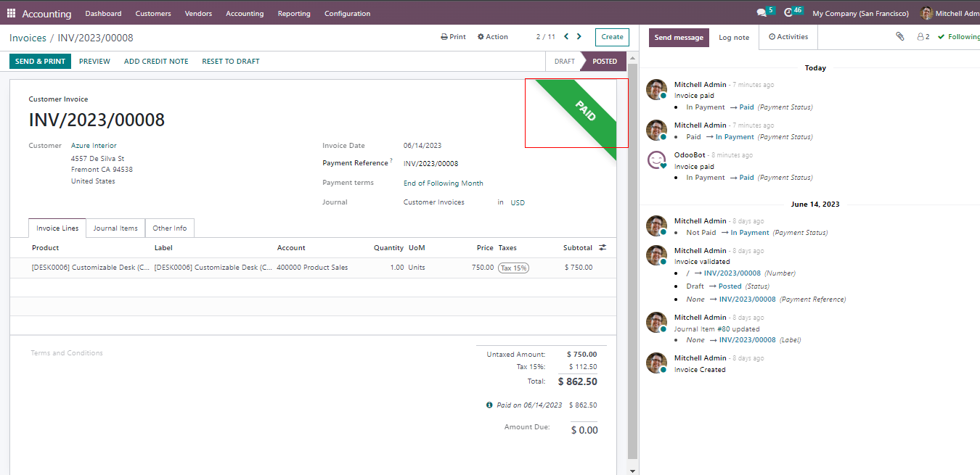Switch to the Other Info tab

[x=169, y=228]
